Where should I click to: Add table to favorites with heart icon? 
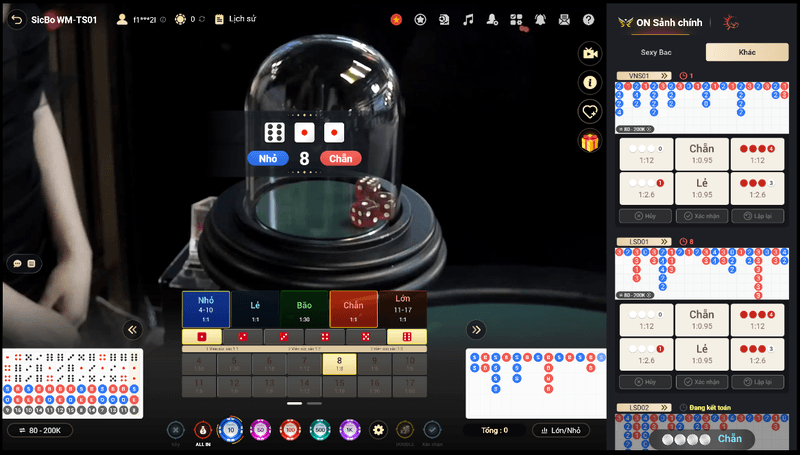(590, 111)
